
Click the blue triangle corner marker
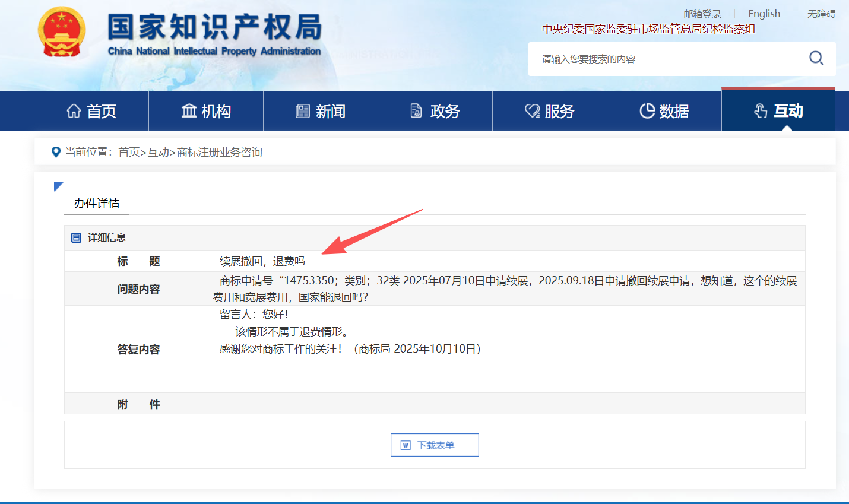click(58, 186)
